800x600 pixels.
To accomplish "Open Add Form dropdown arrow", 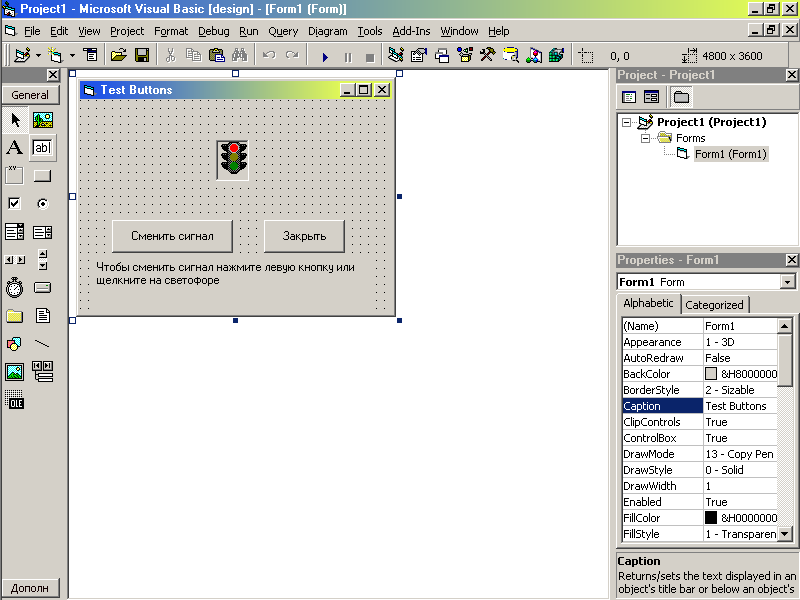I will [x=72, y=55].
